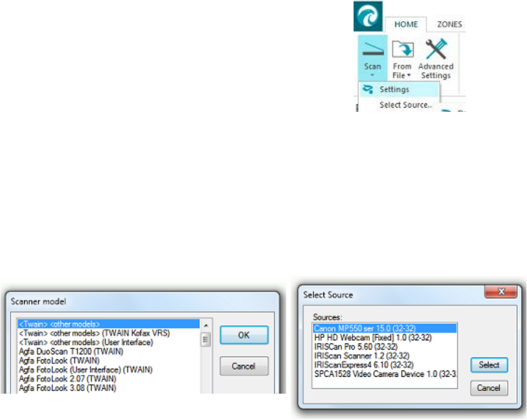
Task: Cancel the Scanner model dialog
Action: [x=244, y=366]
